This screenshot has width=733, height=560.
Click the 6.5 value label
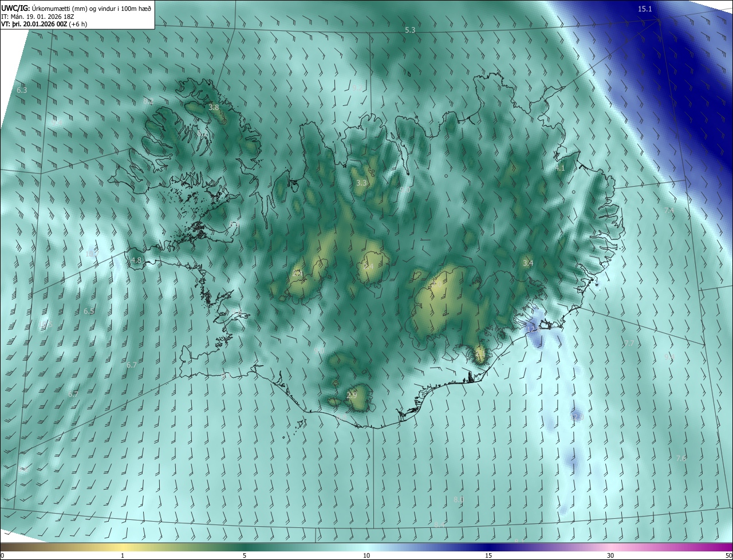point(89,311)
